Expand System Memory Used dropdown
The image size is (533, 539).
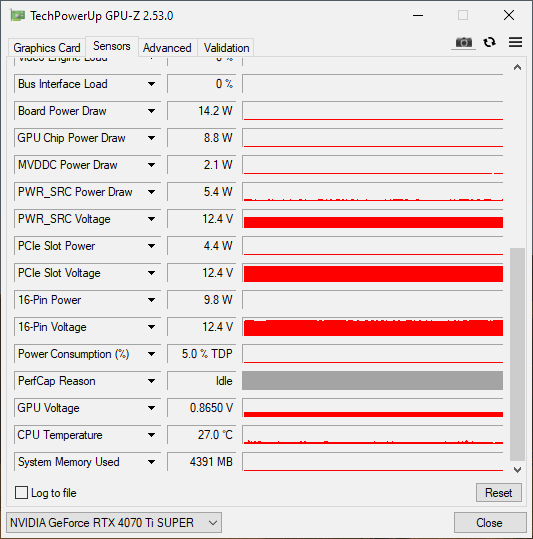(x=151, y=462)
